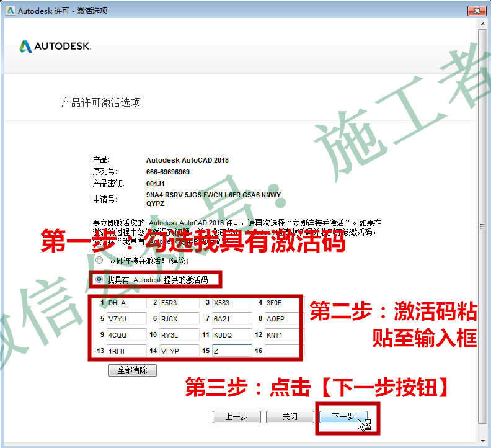The width and height of the screenshot is (491, 448).
Task: Click activation code field 9 containing 4CQQ
Action: 126,335
